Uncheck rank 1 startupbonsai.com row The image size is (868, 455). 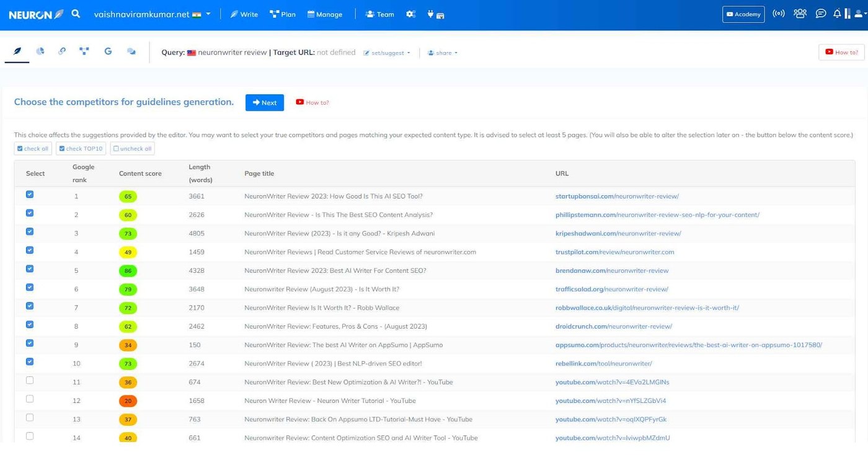(x=30, y=195)
